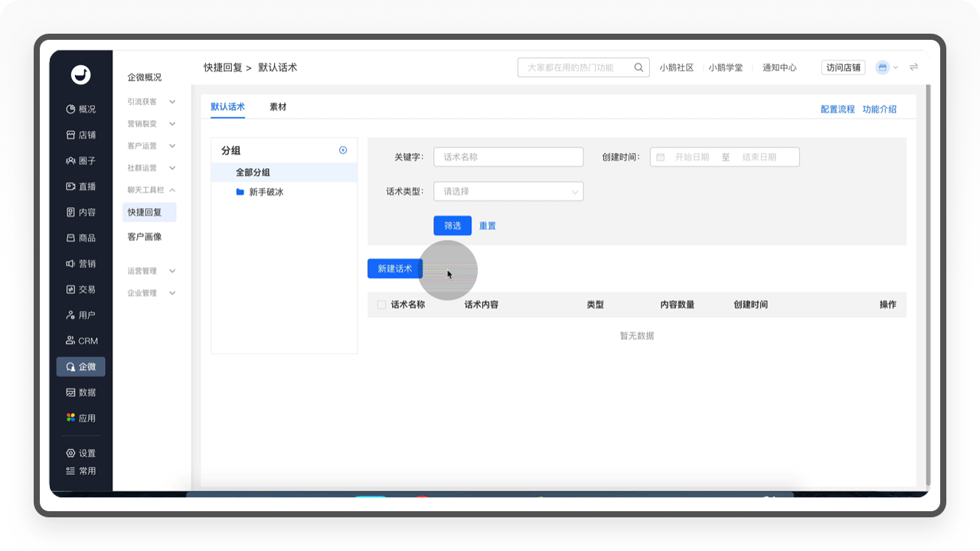Screen dimensions: 980x551
Task: Click the switch arrows icon at top right
Action: click(913, 67)
